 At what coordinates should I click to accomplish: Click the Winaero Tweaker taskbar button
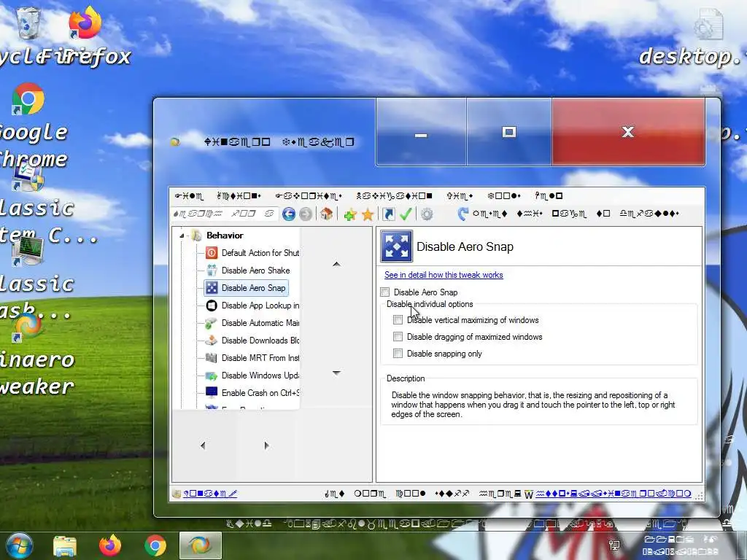[x=201, y=545]
